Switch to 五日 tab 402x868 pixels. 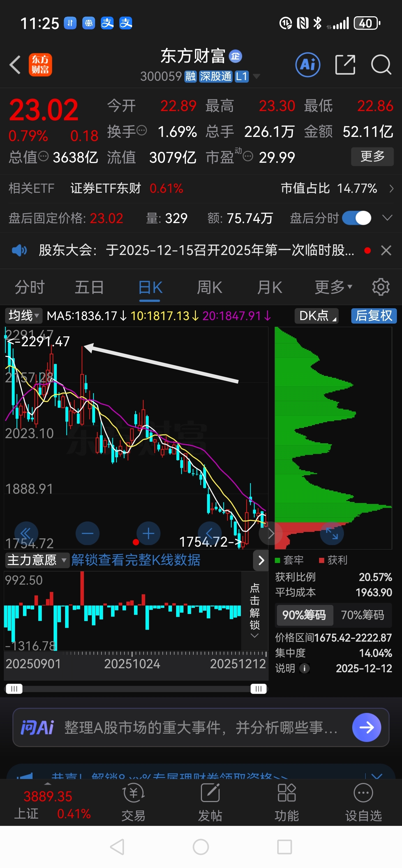click(x=89, y=288)
